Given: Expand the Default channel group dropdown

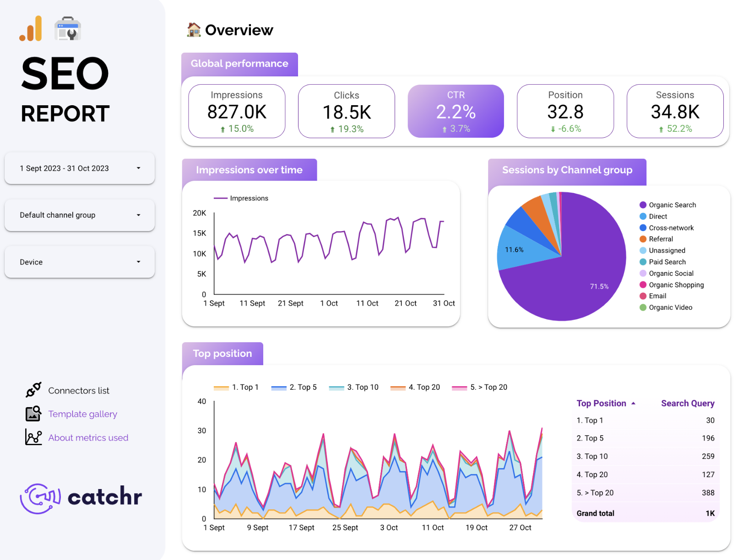Looking at the screenshot, I should click(x=79, y=215).
